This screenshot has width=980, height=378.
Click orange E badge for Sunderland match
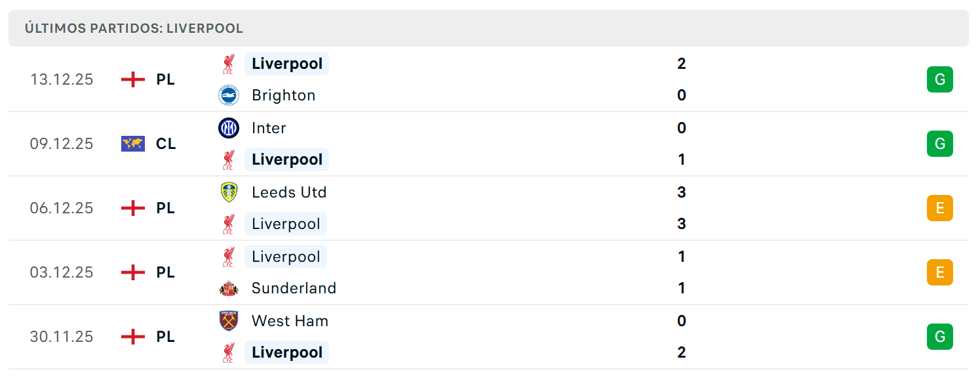tap(939, 272)
